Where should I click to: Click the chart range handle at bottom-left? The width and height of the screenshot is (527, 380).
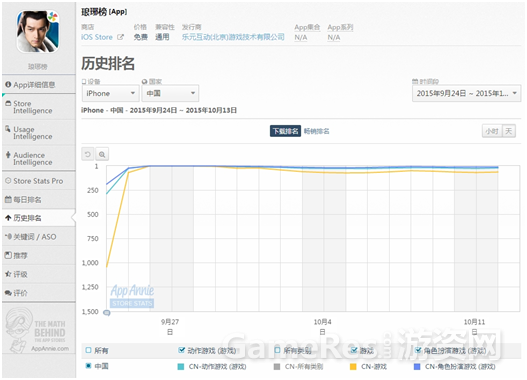click(x=107, y=313)
